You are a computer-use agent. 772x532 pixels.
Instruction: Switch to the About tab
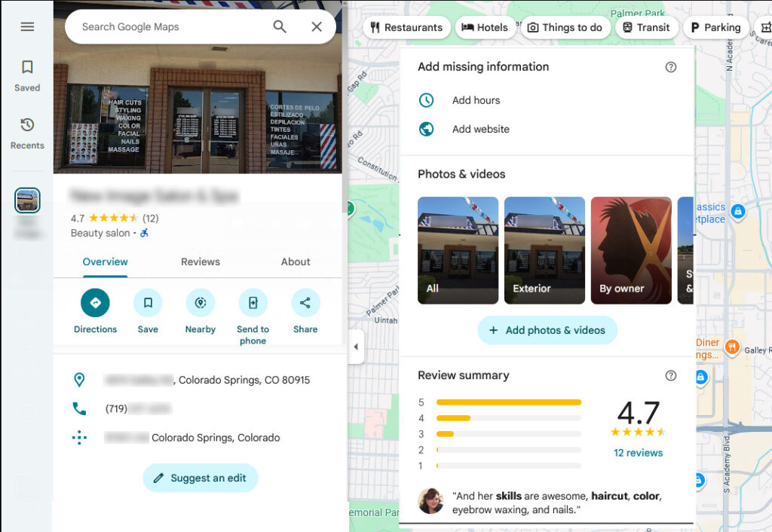pos(296,262)
